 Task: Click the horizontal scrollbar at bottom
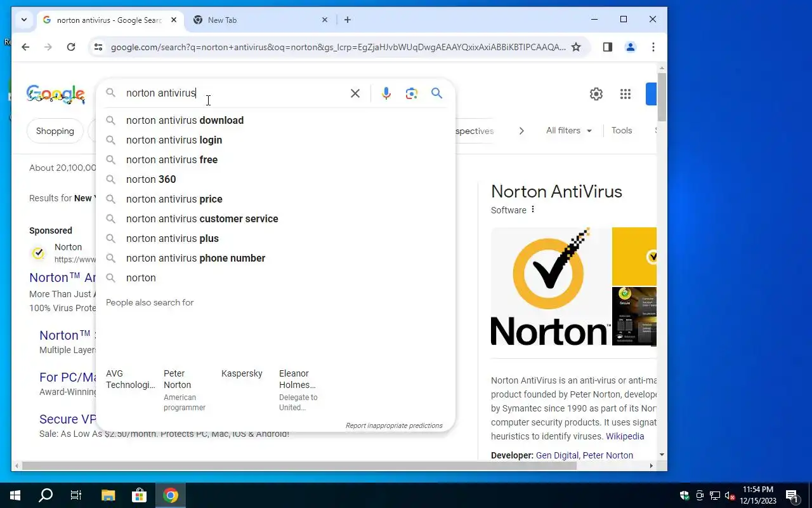298,465
